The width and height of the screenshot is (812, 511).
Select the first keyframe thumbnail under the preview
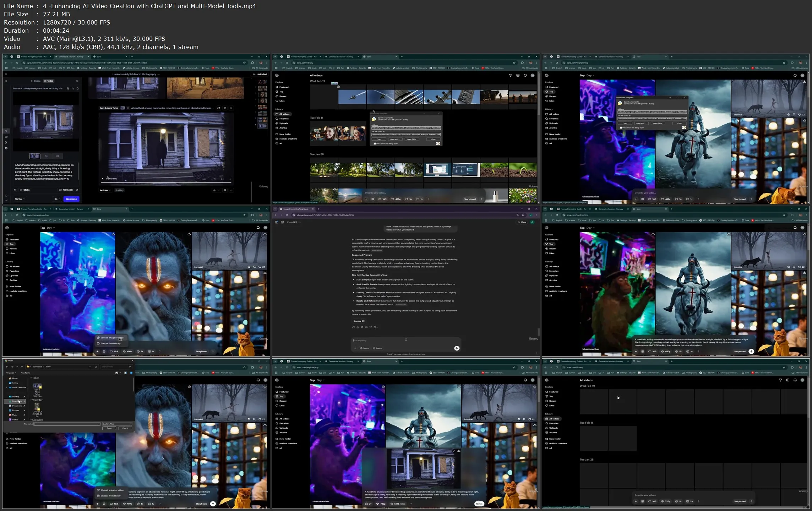click(x=35, y=156)
